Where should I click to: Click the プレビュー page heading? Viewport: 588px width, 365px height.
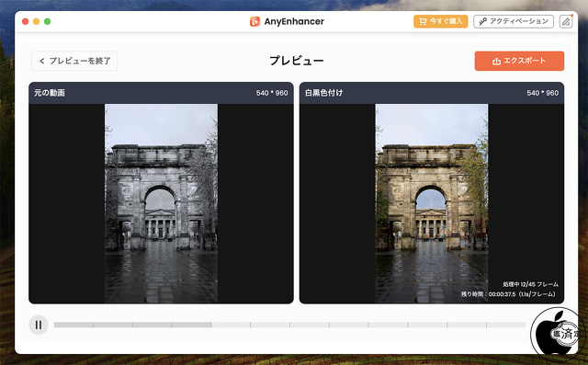[x=296, y=61]
